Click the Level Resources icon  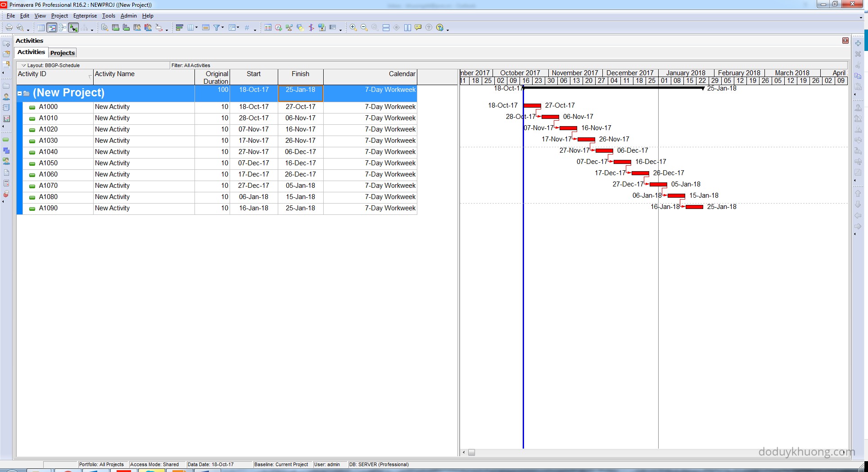[289, 28]
